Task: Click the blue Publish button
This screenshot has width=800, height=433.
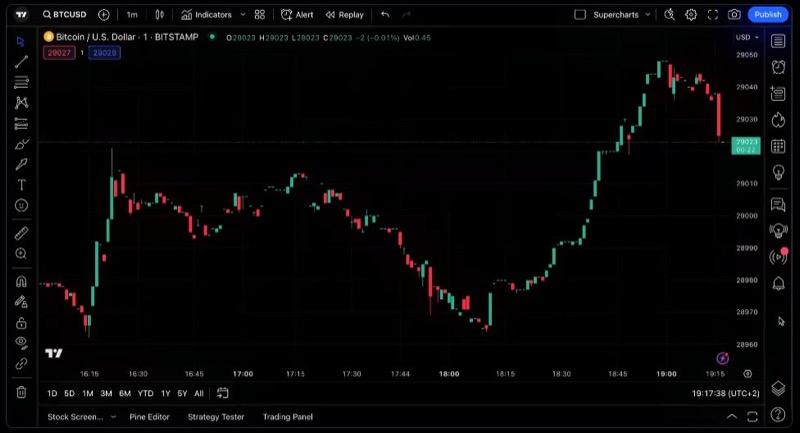Action: 768,15
